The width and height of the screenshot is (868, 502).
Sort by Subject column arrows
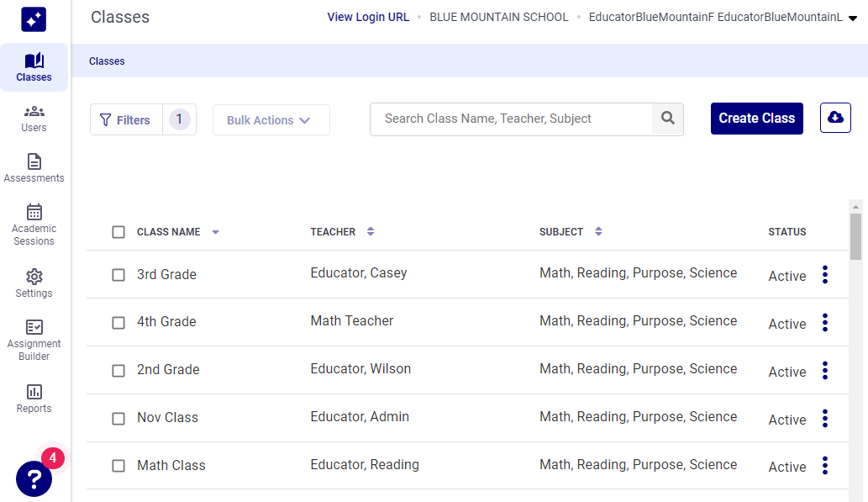(x=598, y=232)
